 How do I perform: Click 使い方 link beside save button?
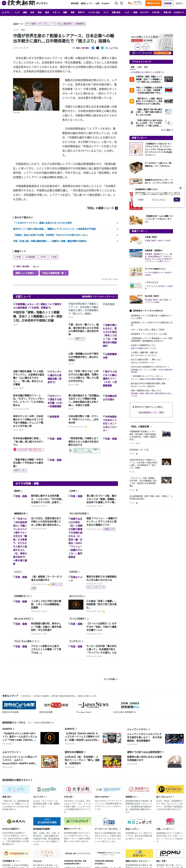click(36, 266)
